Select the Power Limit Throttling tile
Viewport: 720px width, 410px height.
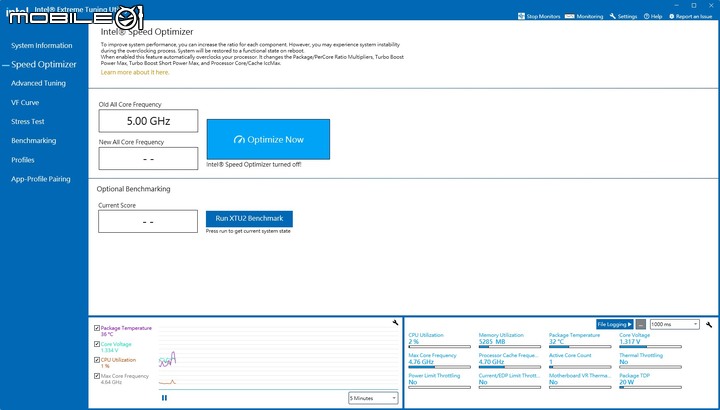point(439,381)
